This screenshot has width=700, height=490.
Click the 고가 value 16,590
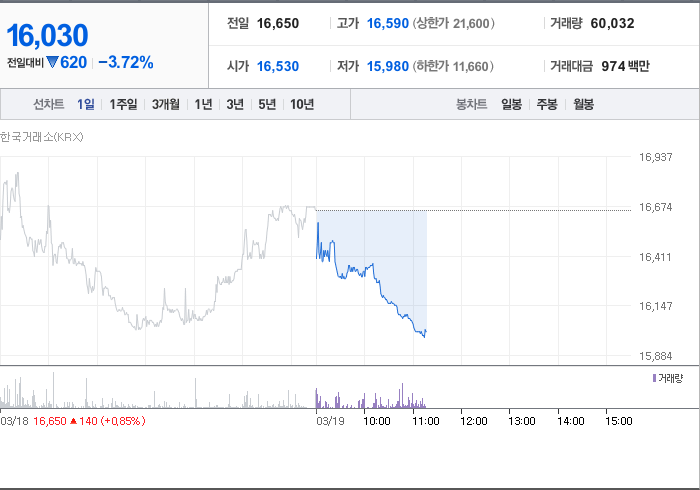coord(388,23)
